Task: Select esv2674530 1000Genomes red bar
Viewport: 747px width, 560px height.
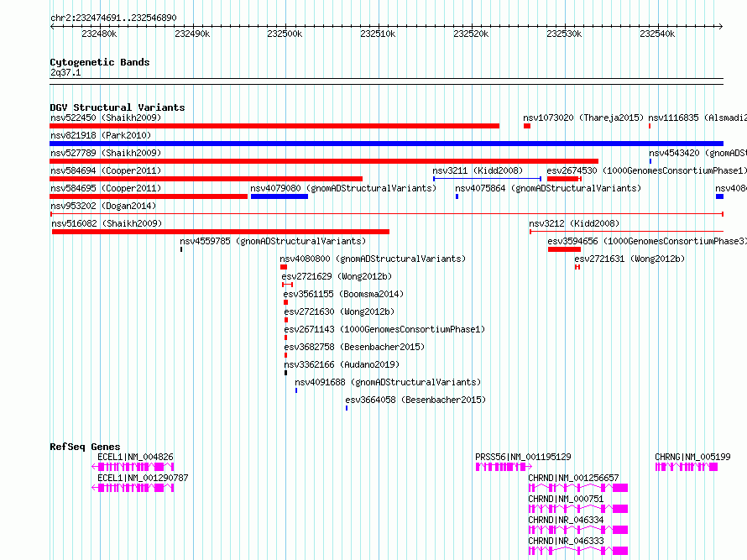Action: (x=564, y=179)
